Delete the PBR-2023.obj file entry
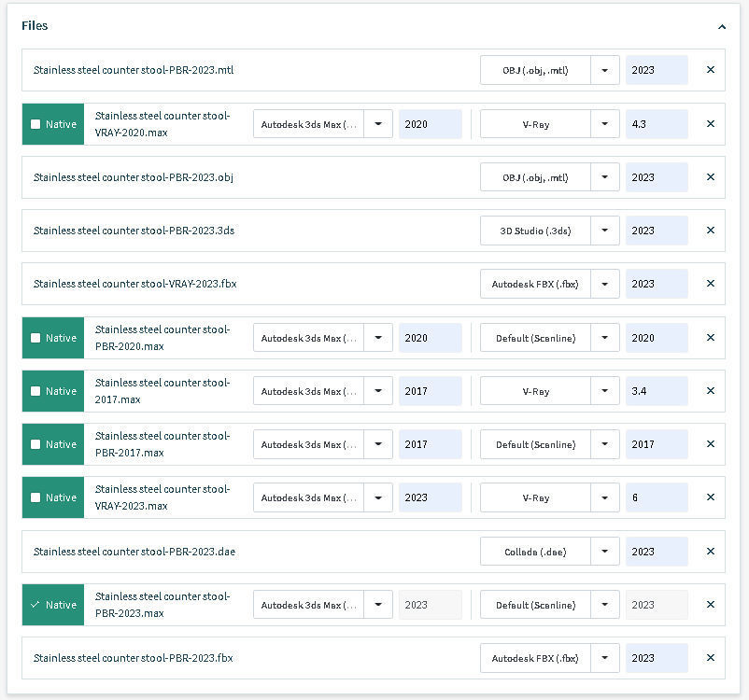Image resolution: width=749 pixels, height=700 pixels. pyautogui.click(x=710, y=177)
